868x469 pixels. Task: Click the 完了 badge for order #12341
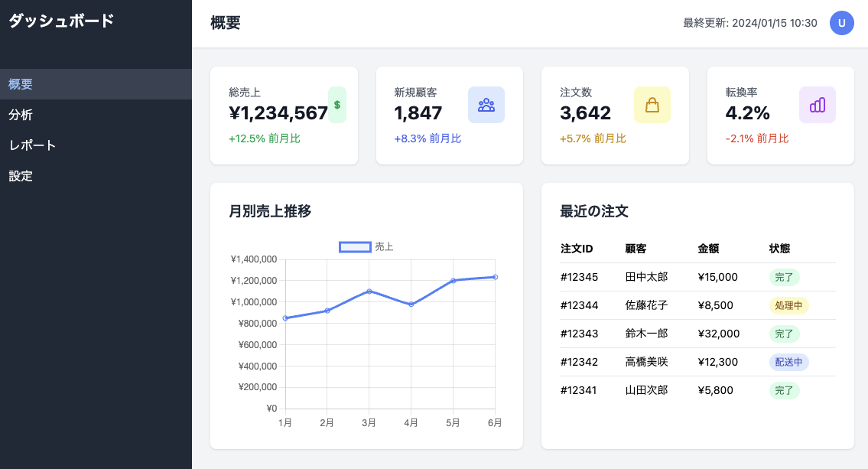click(784, 390)
